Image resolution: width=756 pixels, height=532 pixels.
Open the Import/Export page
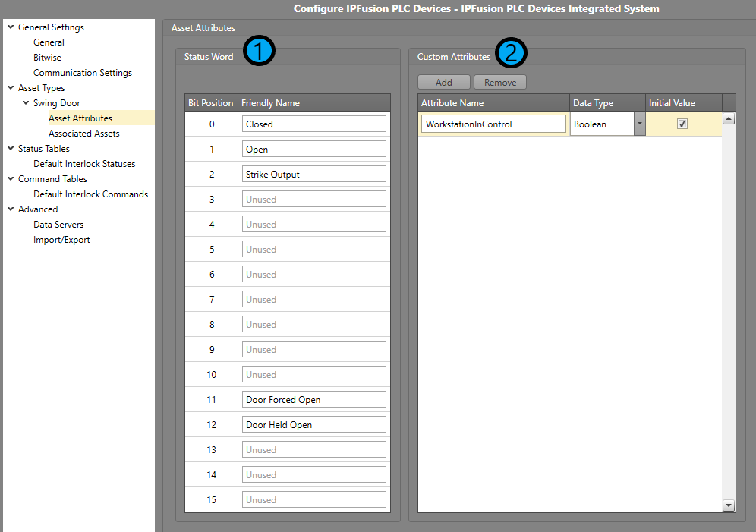(x=61, y=240)
